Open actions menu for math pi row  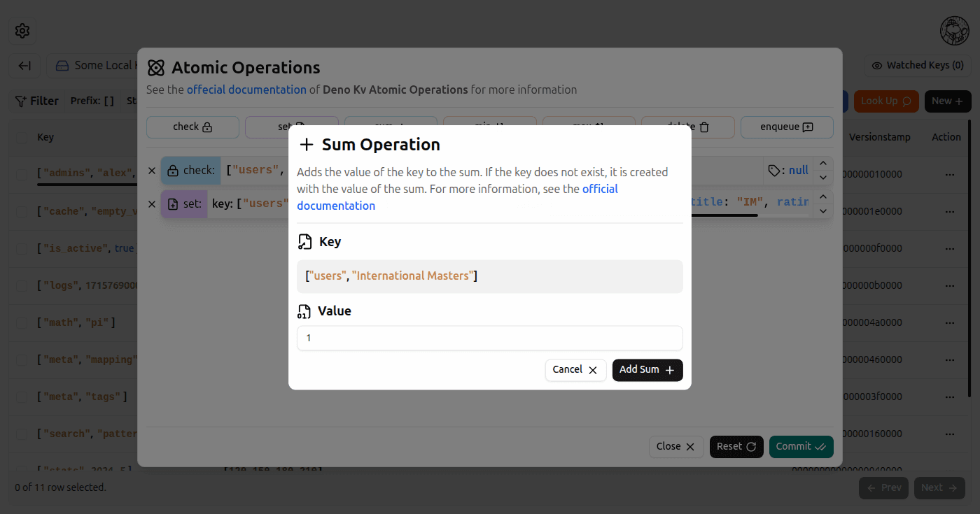point(950,322)
